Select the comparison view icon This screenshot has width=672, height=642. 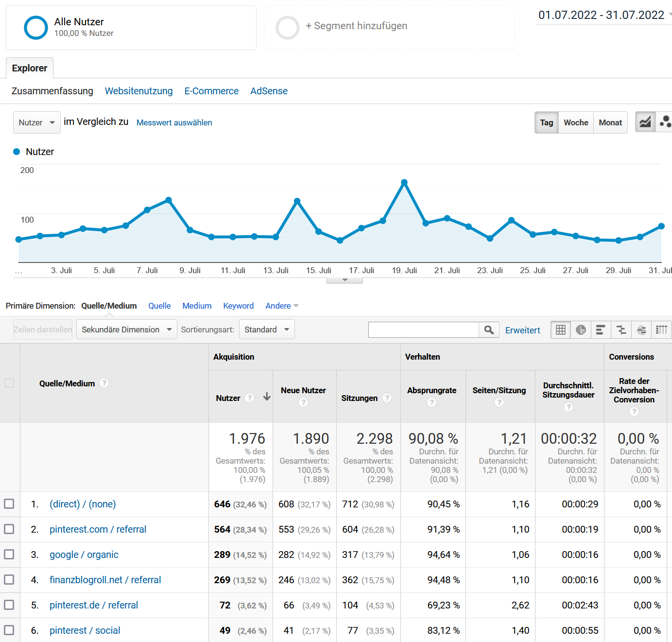tap(621, 330)
